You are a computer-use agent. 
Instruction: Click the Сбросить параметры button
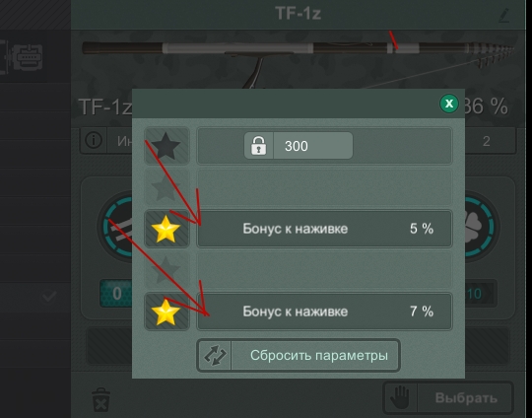tap(299, 355)
